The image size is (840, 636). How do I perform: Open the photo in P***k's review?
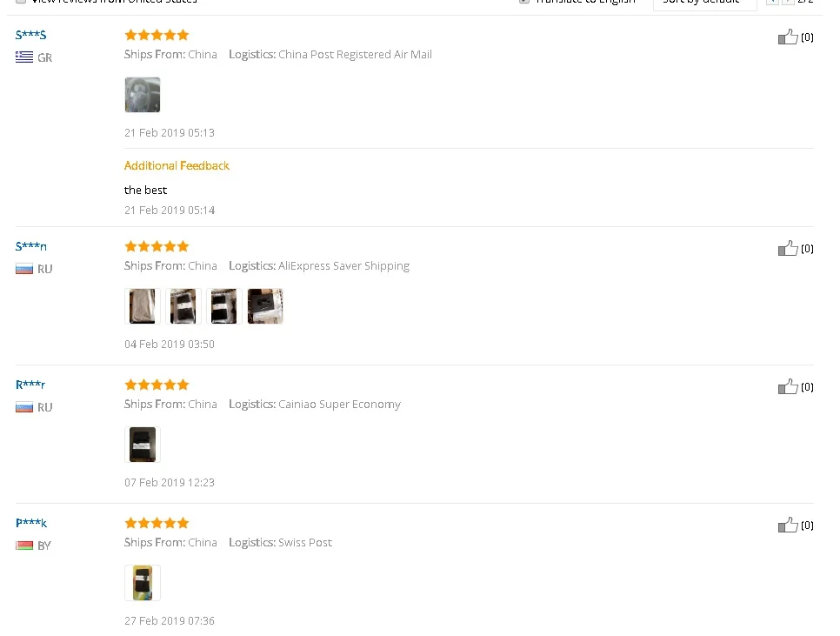[x=143, y=582]
